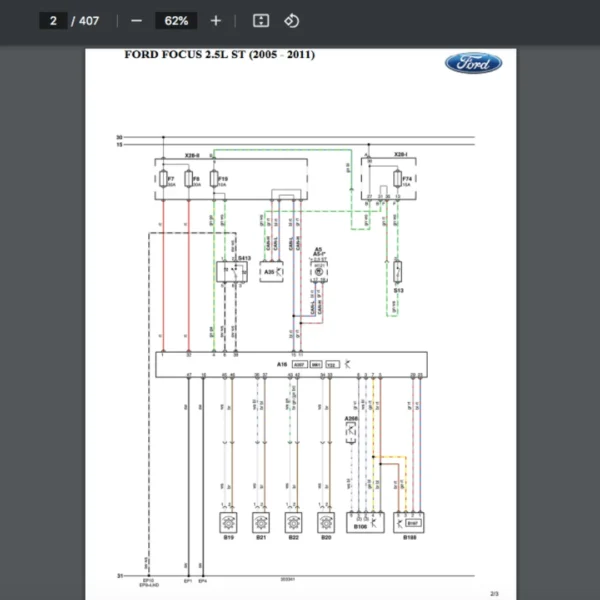
Task: Click the 62% zoom level field
Action: click(x=176, y=21)
